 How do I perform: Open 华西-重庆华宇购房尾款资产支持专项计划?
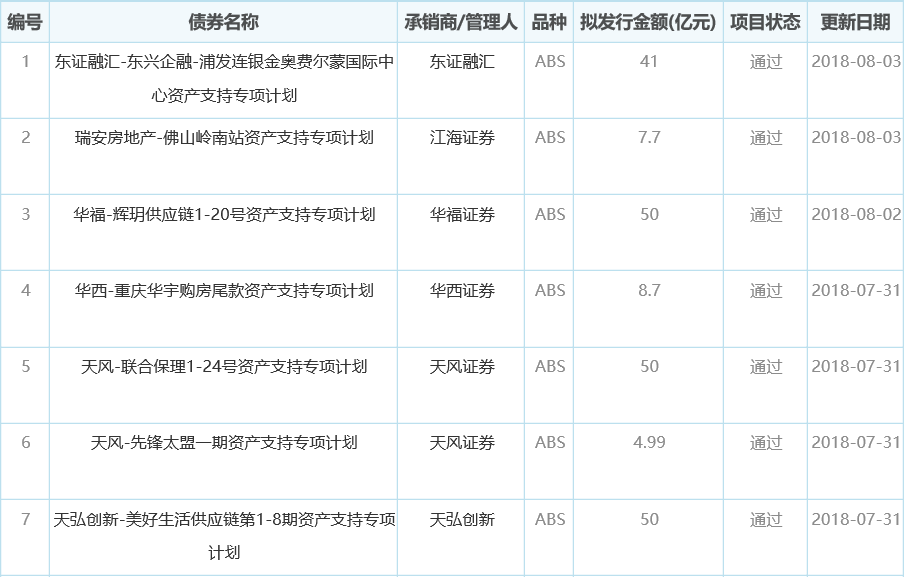coord(224,291)
